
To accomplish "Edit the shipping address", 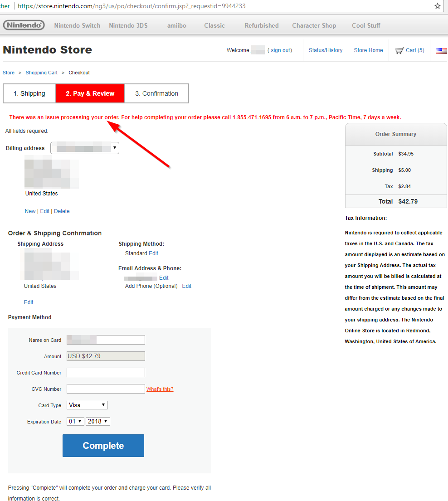I will pyautogui.click(x=29, y=302).
